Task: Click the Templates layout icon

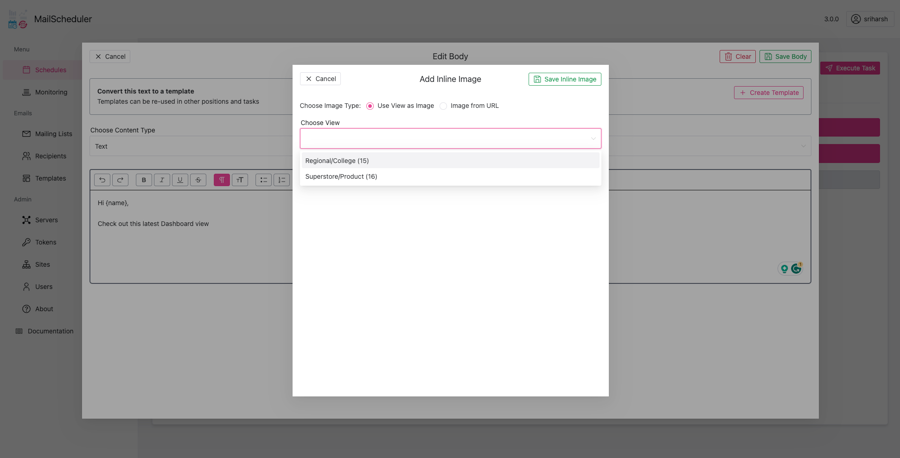Action: pos(26,178)
